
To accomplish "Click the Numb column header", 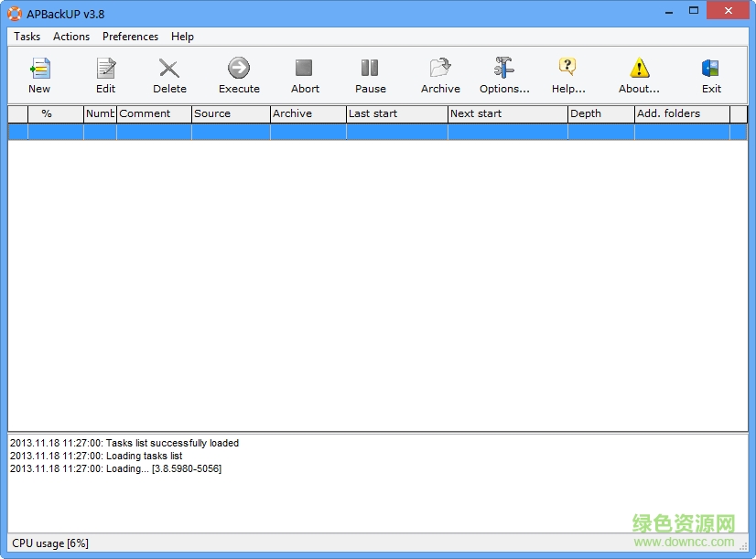I will click(100, 113).
